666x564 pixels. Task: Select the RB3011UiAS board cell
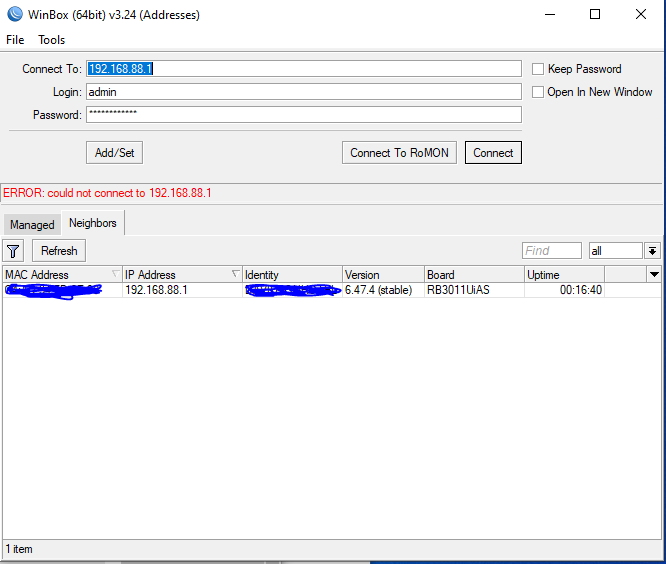[474, 290]
